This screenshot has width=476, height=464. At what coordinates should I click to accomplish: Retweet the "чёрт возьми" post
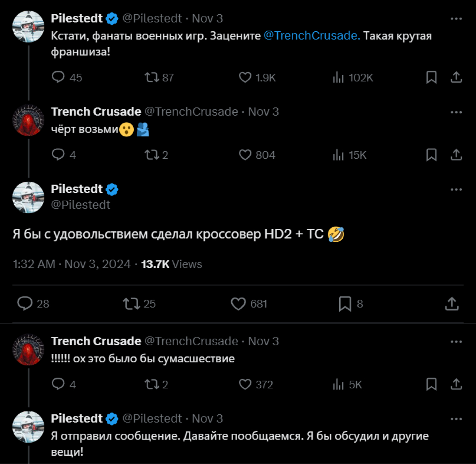(x=151, y=155)
